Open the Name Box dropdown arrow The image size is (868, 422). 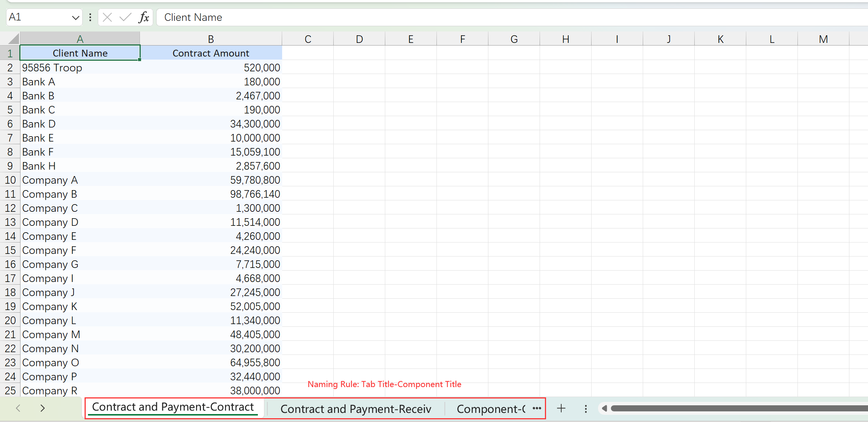pos(75,17)
